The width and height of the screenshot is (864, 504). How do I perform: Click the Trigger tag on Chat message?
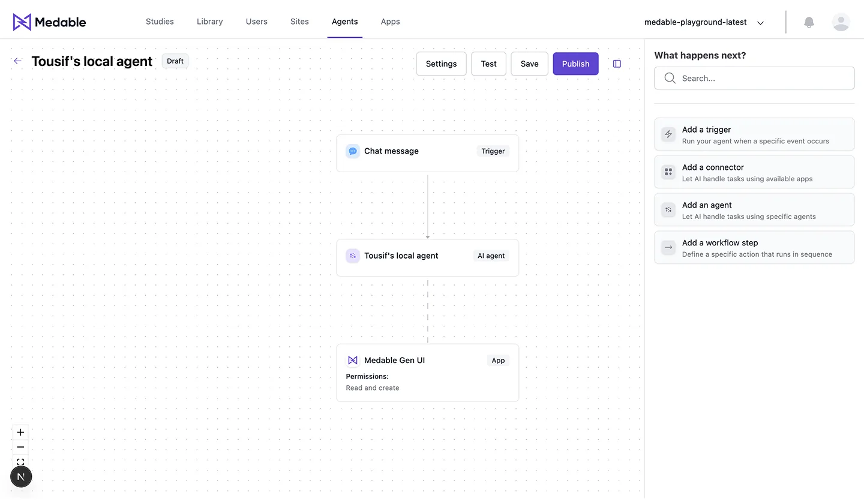[x=493, y=151]
